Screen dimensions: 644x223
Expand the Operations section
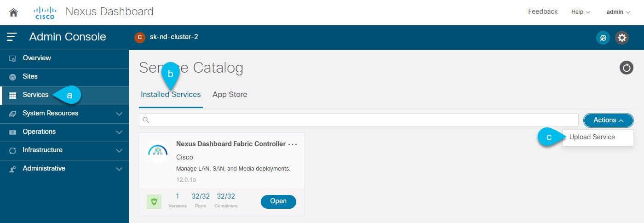click(x=119, y=132)
